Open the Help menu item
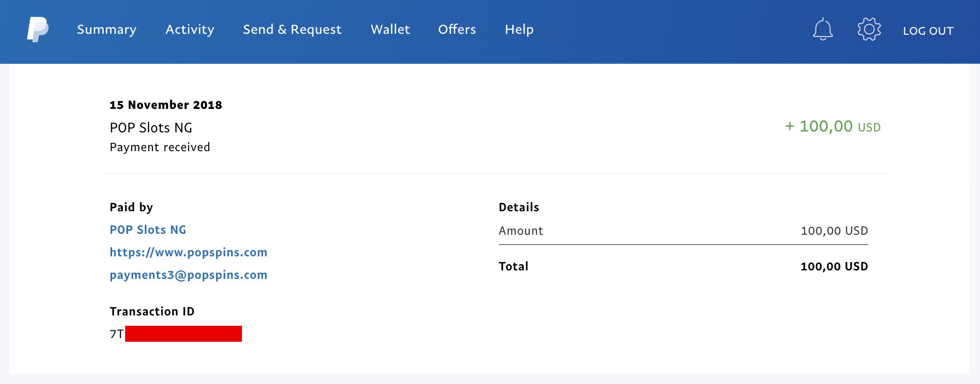980x384 pixels. coord(519,30)
